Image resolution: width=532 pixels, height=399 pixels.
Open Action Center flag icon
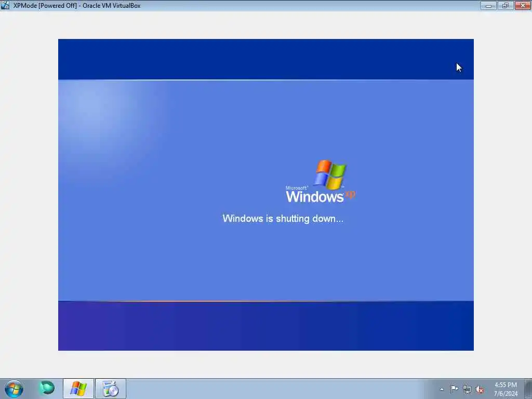pos(454,389)
